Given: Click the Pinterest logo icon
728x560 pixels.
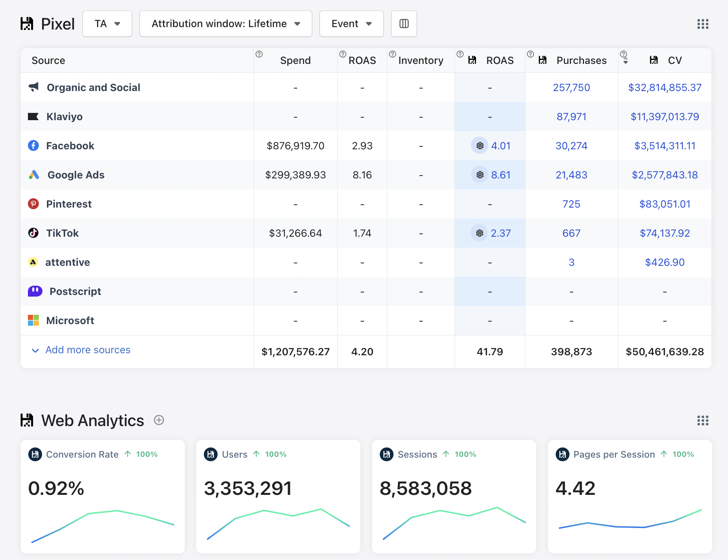Looking at the screenshot, I should click(33, 204).
